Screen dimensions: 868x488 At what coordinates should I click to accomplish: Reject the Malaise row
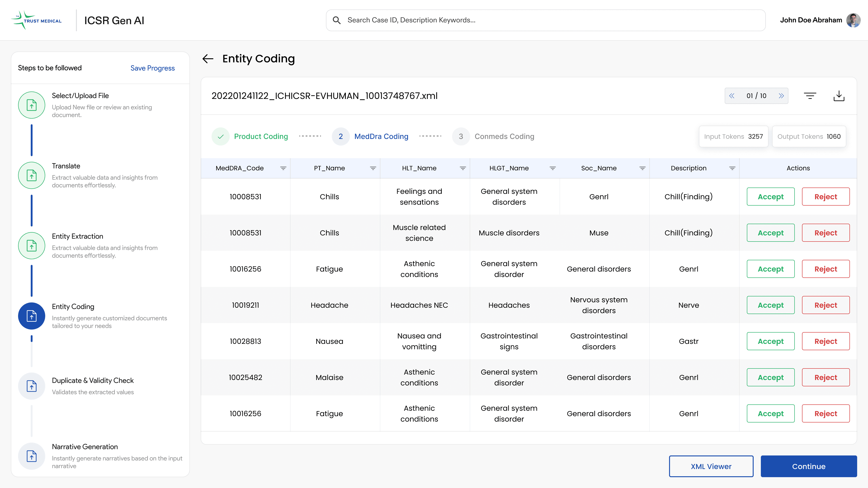click(826, 377)
